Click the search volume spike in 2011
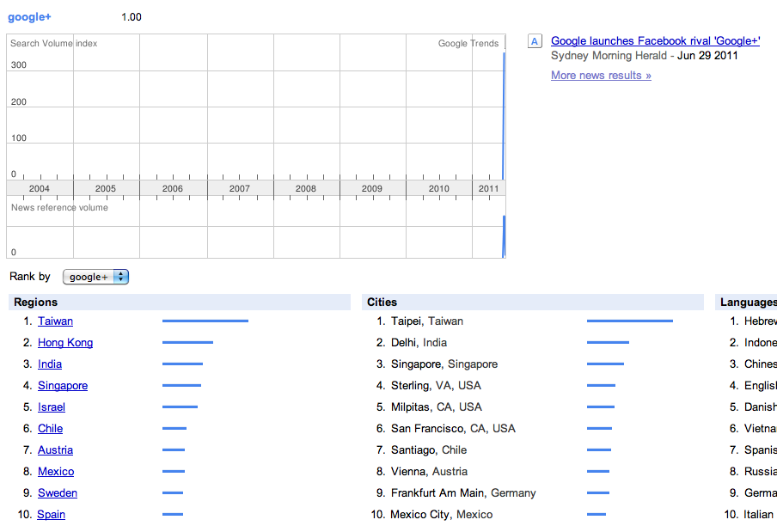The width and height of the screenshot is (777, 532). tap(504, 116)
